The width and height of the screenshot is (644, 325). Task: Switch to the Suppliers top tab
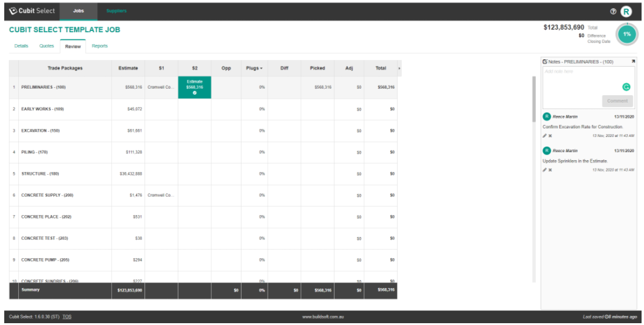pos(117,11)
